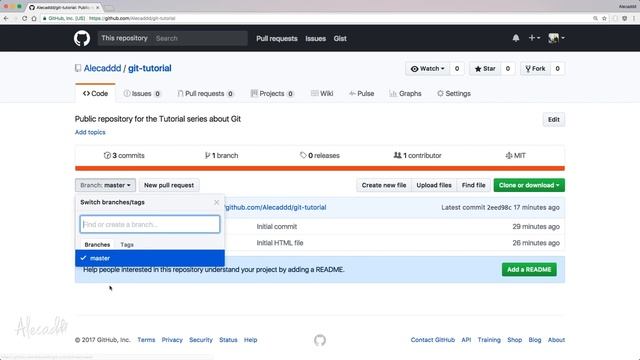640x360 pixels.
Task: Reload the page in the browser
Action: [x=24, y=18]
